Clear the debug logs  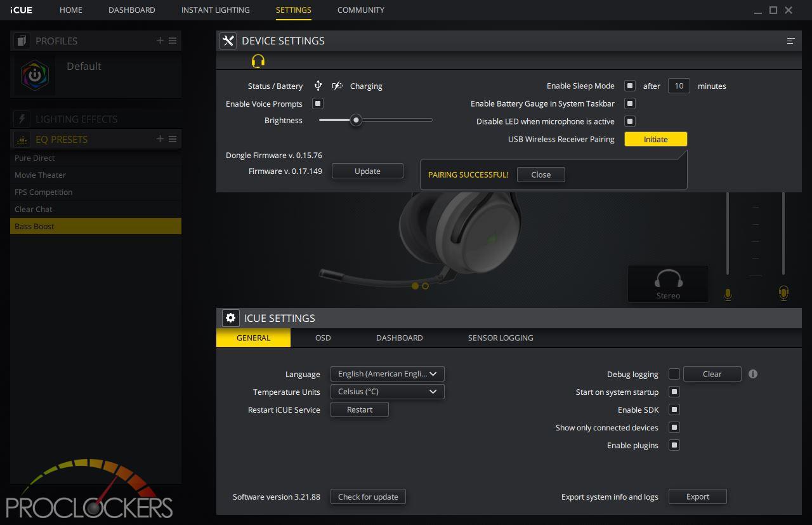[x=712, y=374]
